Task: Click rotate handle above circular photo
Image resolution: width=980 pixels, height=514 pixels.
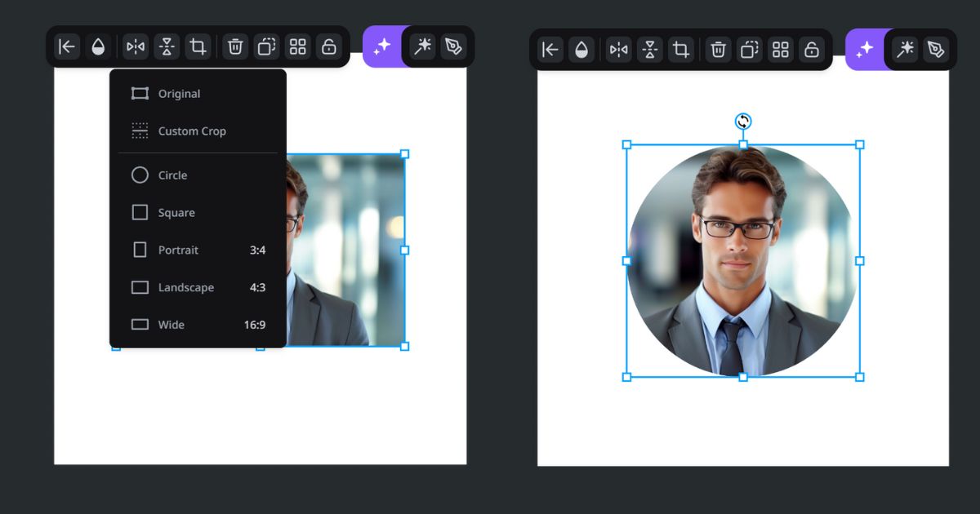Action: (743, 122)
